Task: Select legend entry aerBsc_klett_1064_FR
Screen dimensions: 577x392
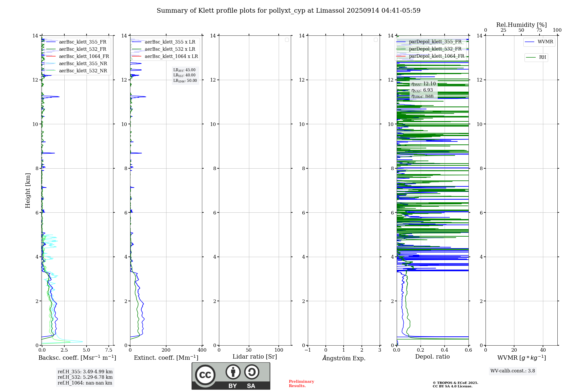Action: tap(78, 56)
